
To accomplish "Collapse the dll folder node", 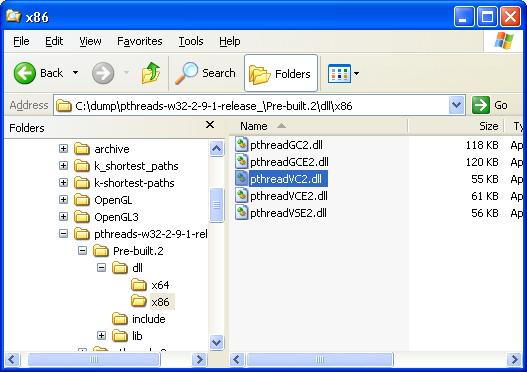I will pos(101,267).
